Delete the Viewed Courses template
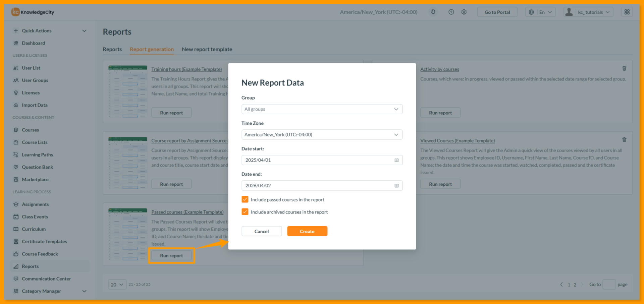The height and width of the screenshot is (304, 644). [624, 140]
